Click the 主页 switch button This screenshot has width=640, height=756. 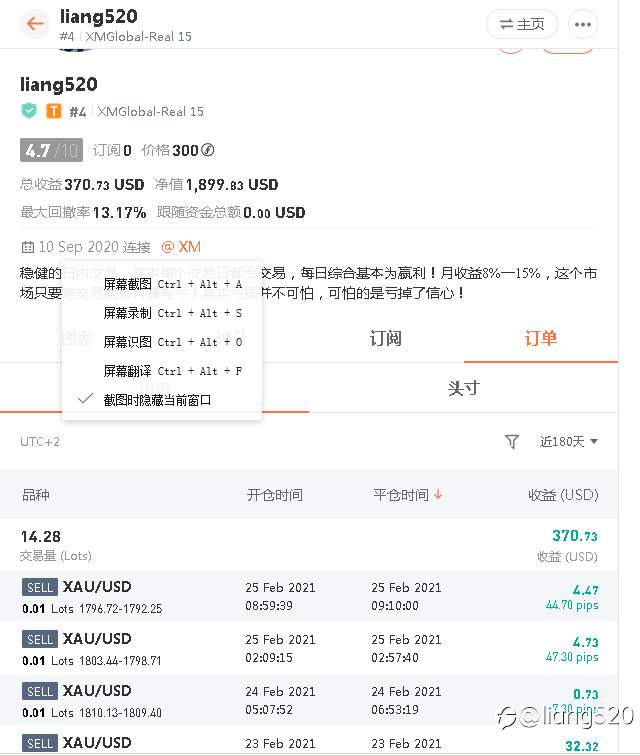point(522,24)
